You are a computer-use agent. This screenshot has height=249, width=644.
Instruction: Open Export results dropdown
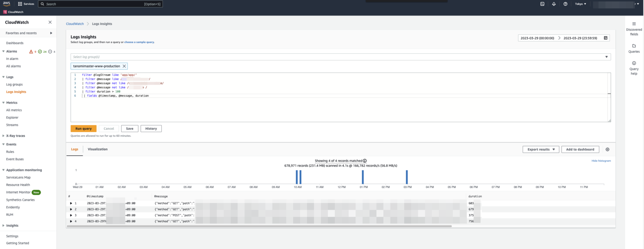click(x=541, y=150)
